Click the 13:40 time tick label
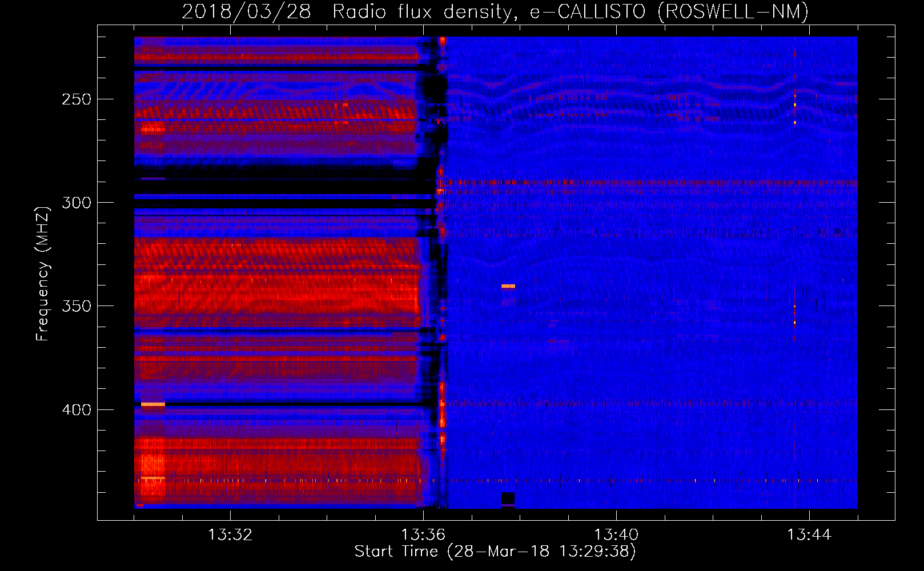 pos(616,535)
